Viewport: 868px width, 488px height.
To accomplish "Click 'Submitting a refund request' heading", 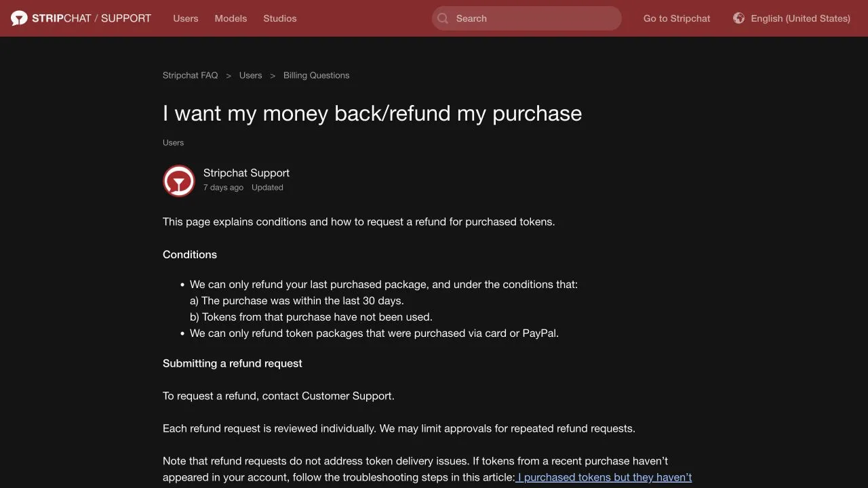I will pos(233,363).
